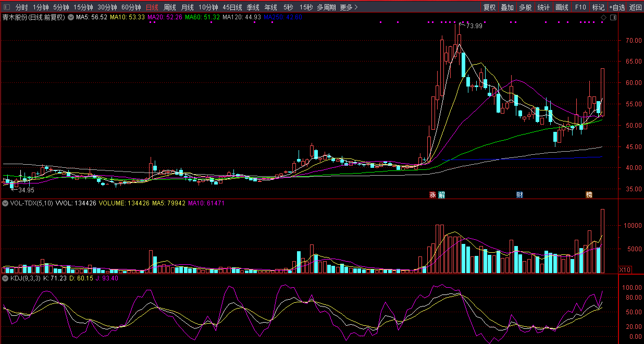Click the red 涨 event marker
This screenshot has height=344, width=644.
click(x=432, y=195)
